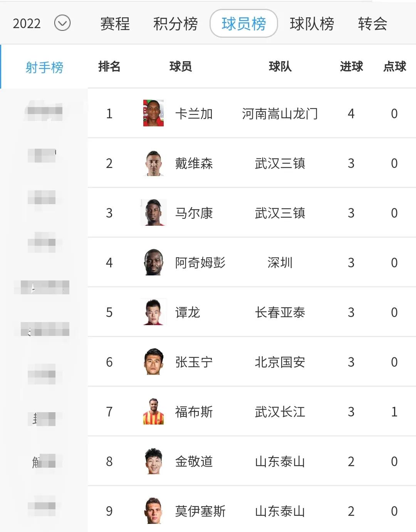This screenshot has width=416, height=532.
Task: Open the 赛程 schedule tab
Action: (115, 23)
